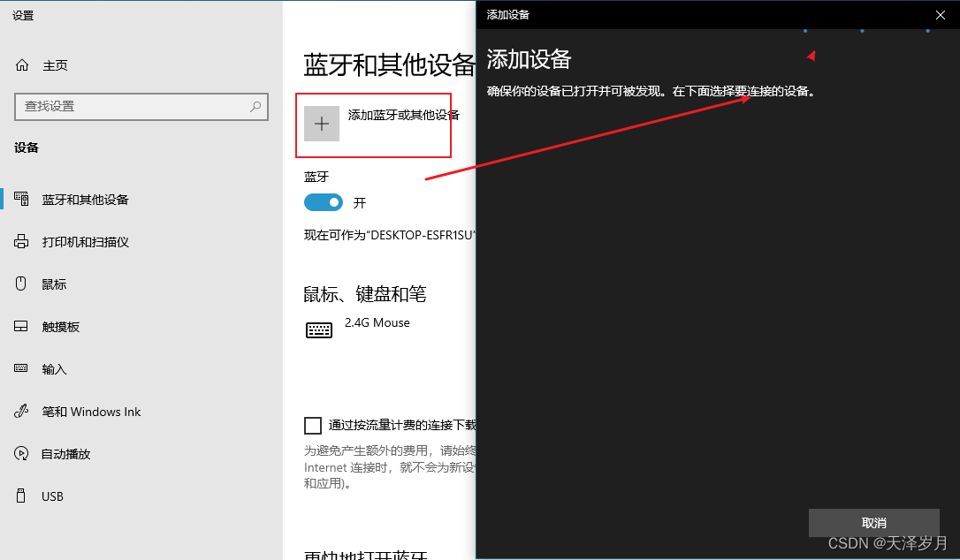Open USB settings via its icon
960x560 pixels.
pyautogui.click(x=21, y=496)
